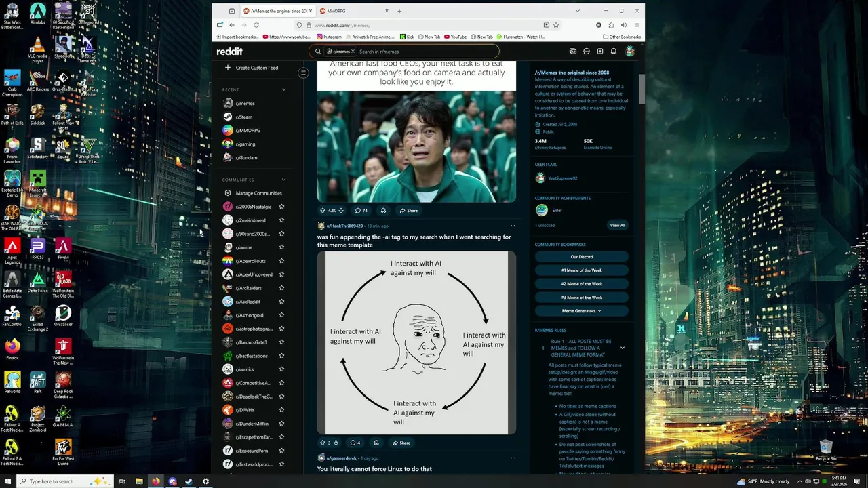Open the Firefox extensions puzzle icon
Viewport: 868px width, 488px height.
coord(611,25)
